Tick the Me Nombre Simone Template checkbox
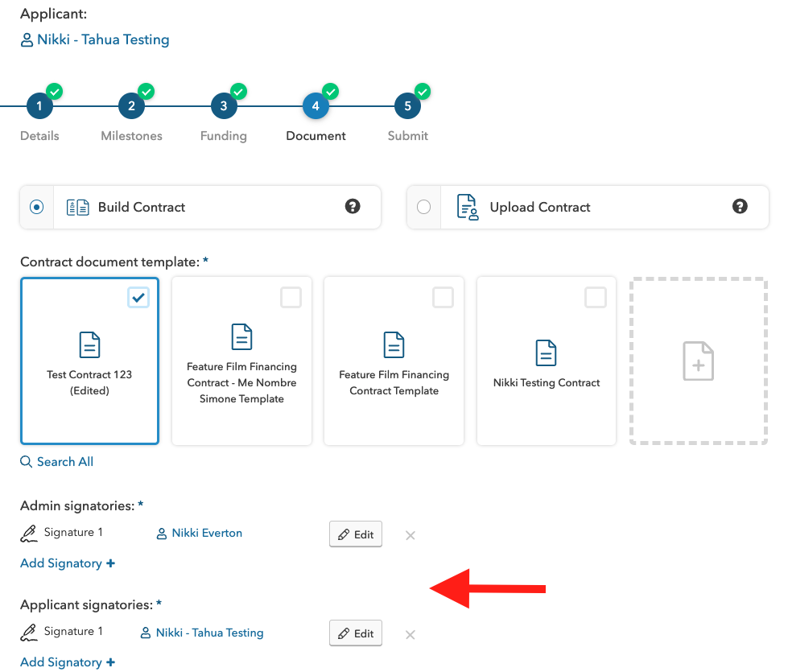Image resolution: width=788 pixels, height=672 pixels. pyautogui.click(x=291, y=298)
